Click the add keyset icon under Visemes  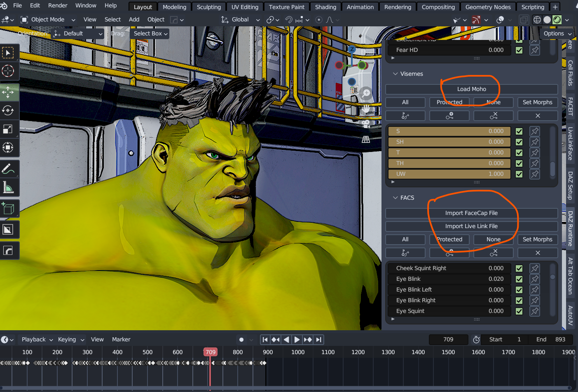[x=405, y=116]
